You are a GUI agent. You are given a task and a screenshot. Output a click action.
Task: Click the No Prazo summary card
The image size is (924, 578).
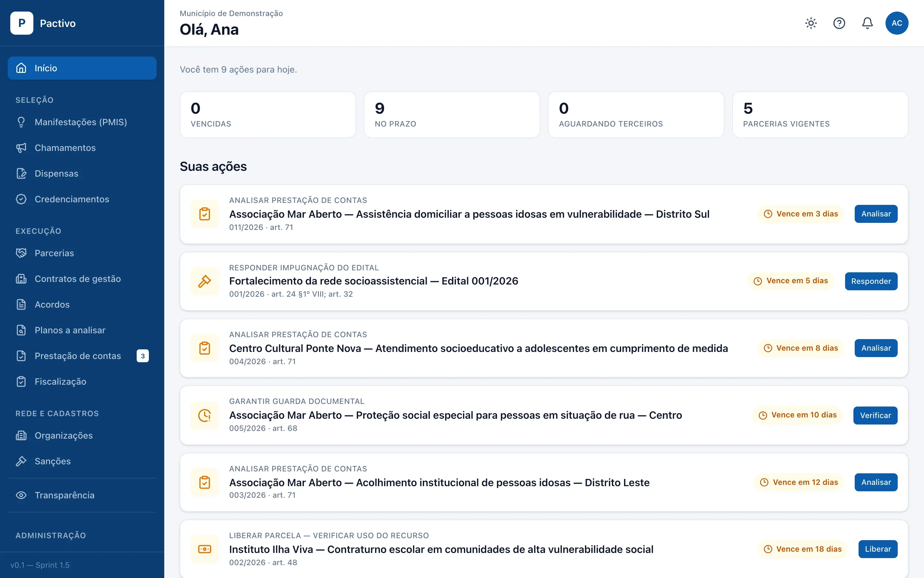point(452,115)
